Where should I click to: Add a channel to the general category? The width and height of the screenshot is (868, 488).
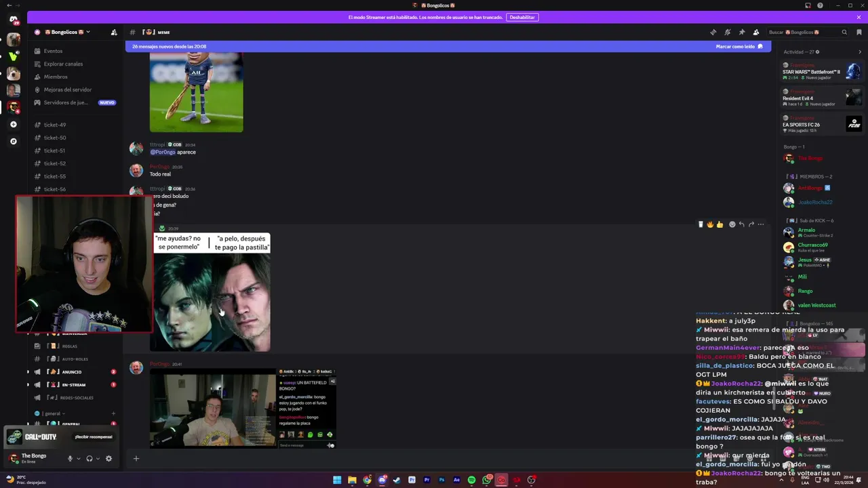(113, 413)
